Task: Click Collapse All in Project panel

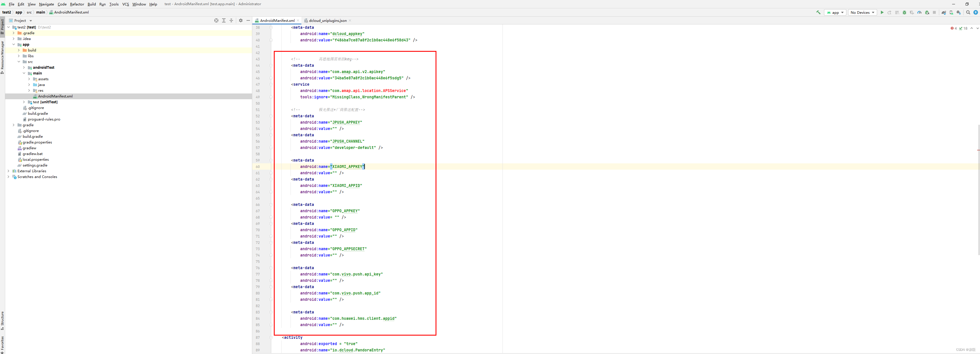Action: [231, 20]
